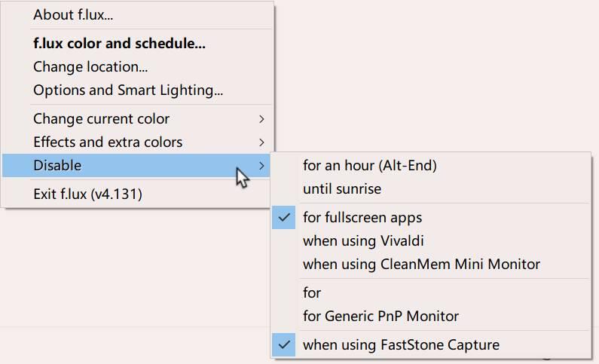This screenshot has width=599, height=364.
Task: Click the chevron next to Effects and extra colors
Action: (261, 142)
